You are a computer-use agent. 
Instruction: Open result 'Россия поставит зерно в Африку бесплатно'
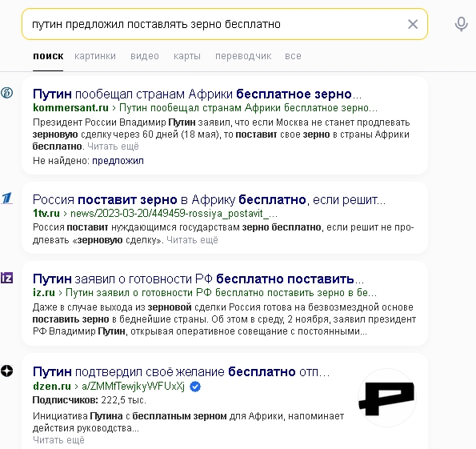(x=209, y=200)
